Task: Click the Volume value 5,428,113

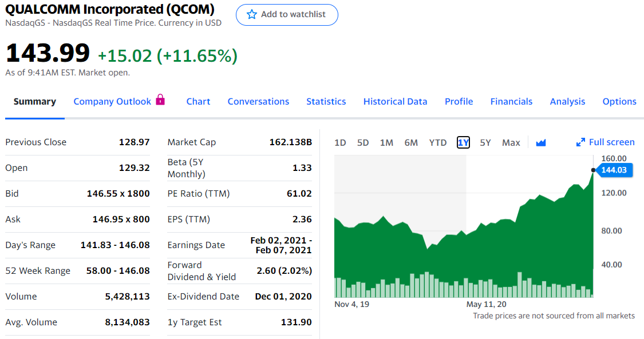Action: click(127, 297)
